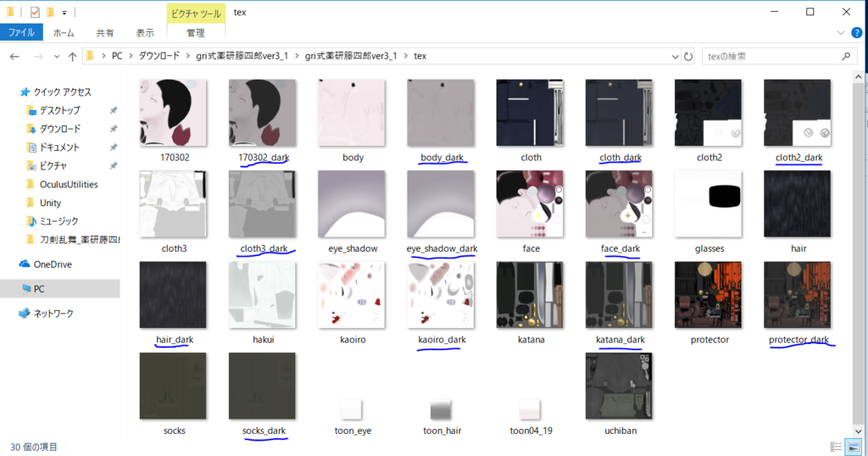Open Explorer help question mark

856,33
